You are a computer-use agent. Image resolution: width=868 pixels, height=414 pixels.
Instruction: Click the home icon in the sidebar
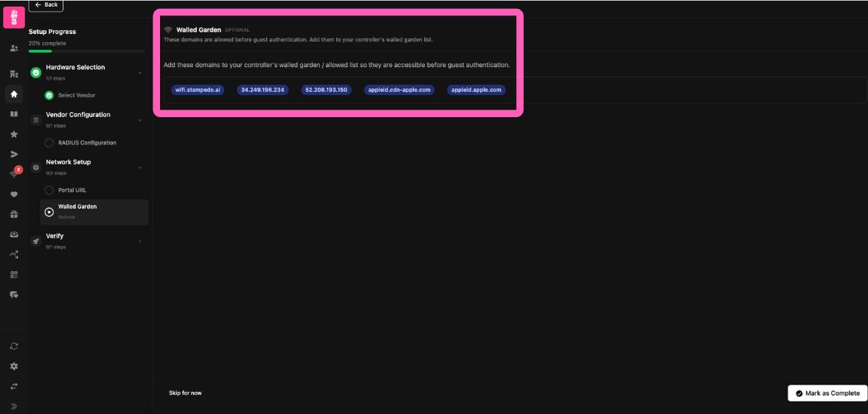[14, 94]
